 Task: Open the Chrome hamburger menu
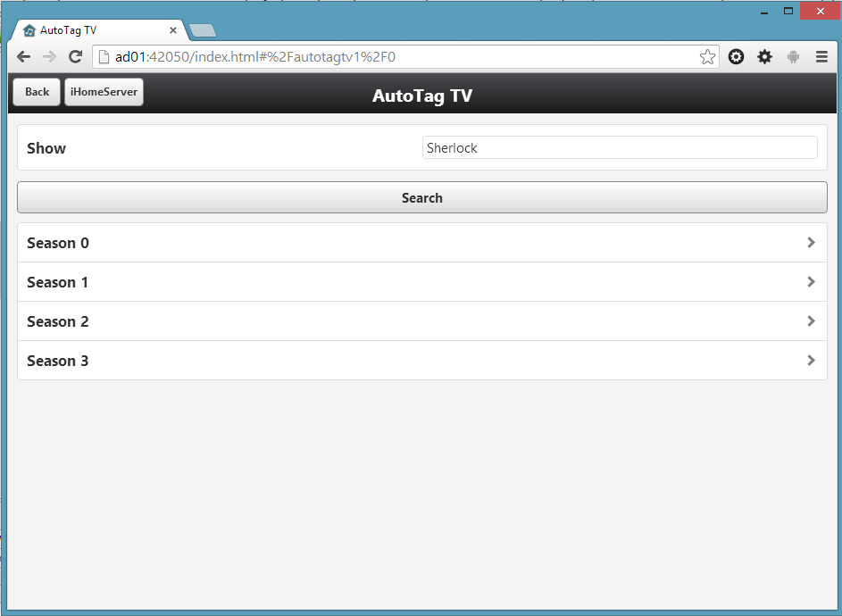click(x=821, y=57)
